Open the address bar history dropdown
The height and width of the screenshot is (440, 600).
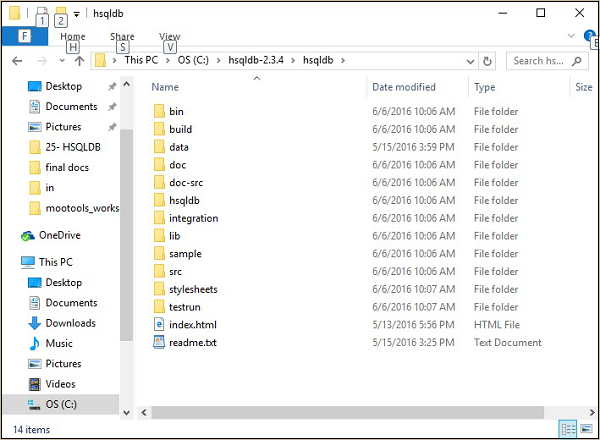tap(470, 61)
